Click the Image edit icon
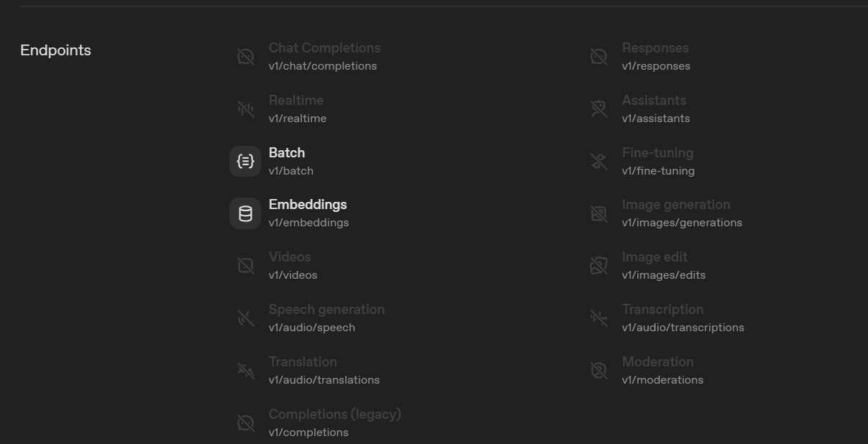The image size is (868, 444). point(598,266)
